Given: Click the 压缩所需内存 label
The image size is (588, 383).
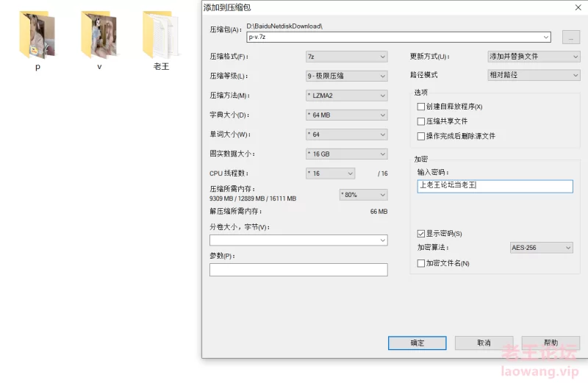Looking at the screenshot, I should [x=232, y=189].
